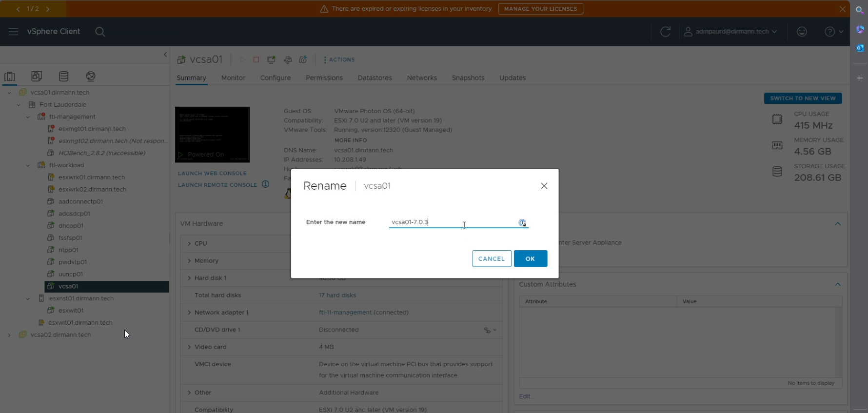This screenshot has height=413, width=868.
Task: Click Switch to New View button
Action: (803, 98)
